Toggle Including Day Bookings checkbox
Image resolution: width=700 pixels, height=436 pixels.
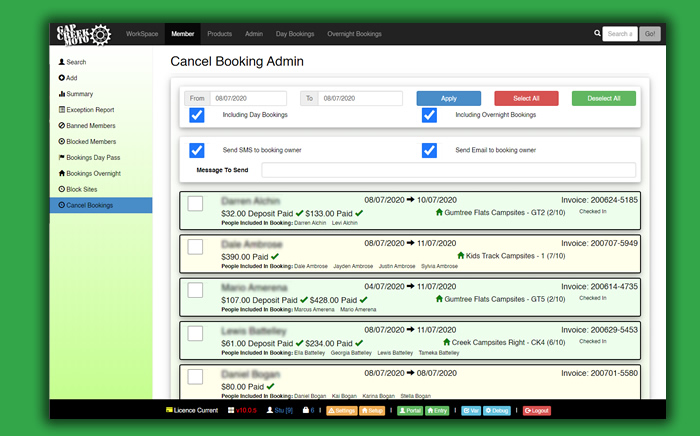click(197, 115)
